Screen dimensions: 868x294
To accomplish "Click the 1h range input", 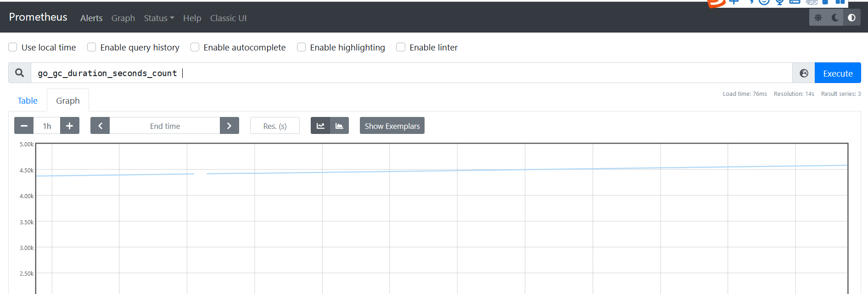I will [47, 126].
